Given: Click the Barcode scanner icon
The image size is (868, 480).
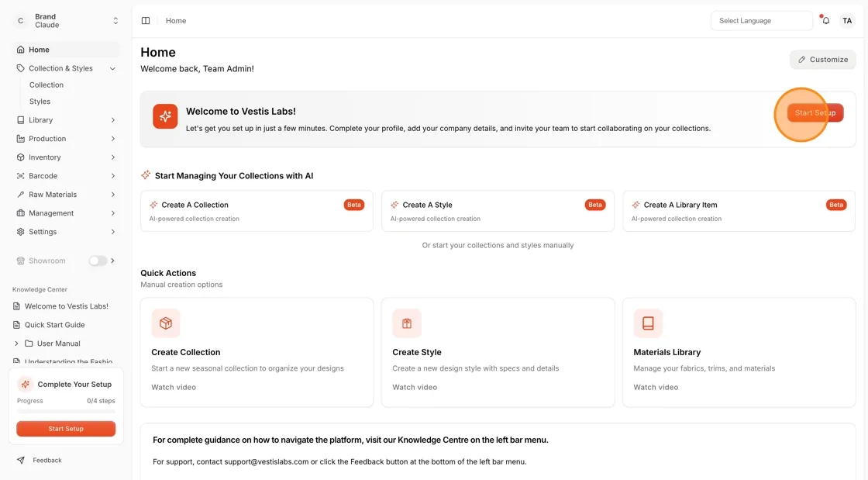Looking at the screenshot, I should 20,176.
